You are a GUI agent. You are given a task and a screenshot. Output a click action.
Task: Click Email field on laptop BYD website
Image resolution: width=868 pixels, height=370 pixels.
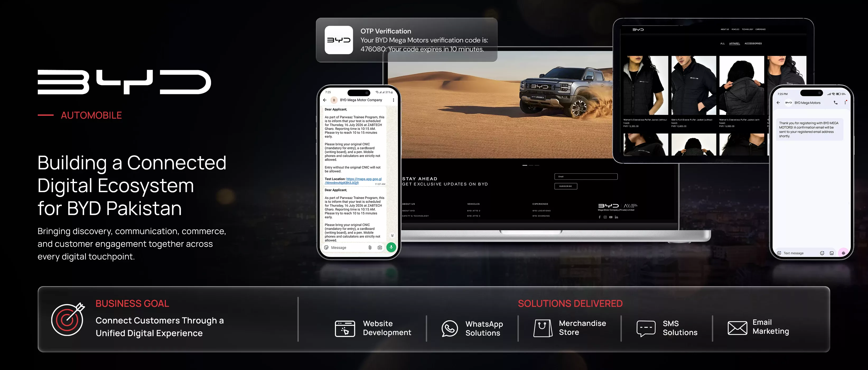(x=586, y=177)
